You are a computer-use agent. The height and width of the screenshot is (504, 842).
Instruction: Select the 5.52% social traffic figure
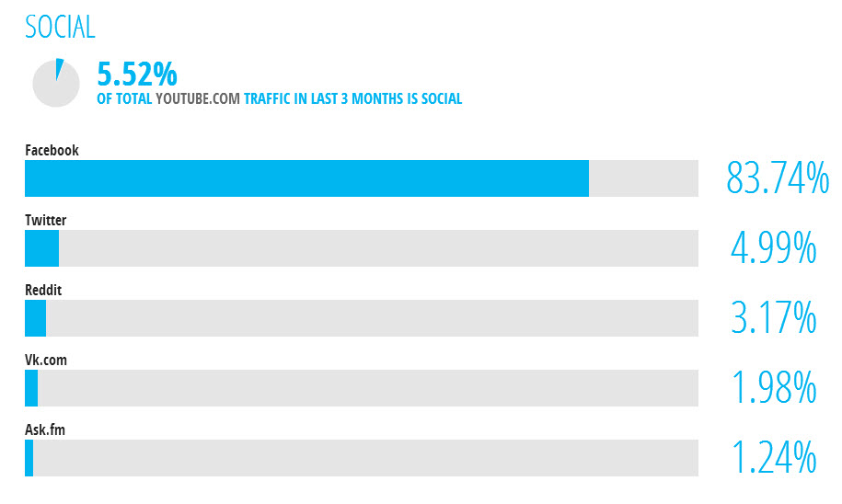137,73
